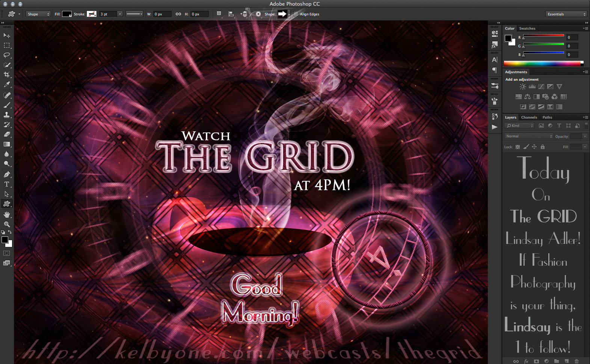Open the stroke width 3 pt dropdown
The height and width of the screenshot is (364, 590).
(120, 14)
